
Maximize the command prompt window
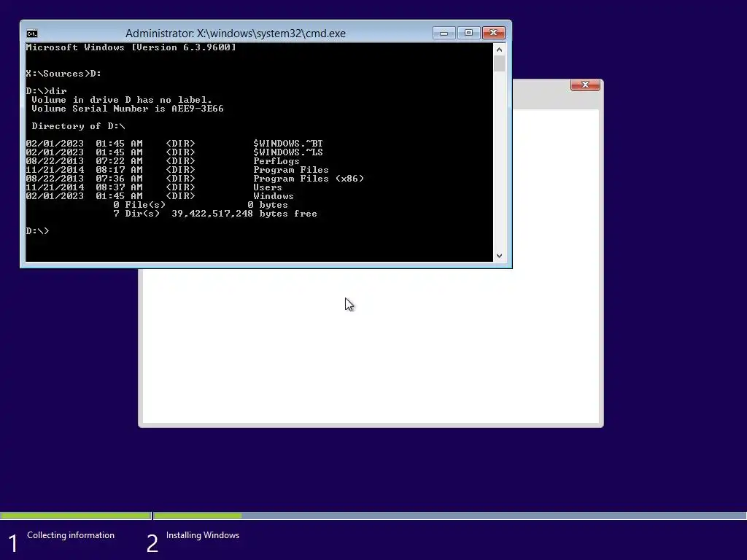tap(468, 33)
